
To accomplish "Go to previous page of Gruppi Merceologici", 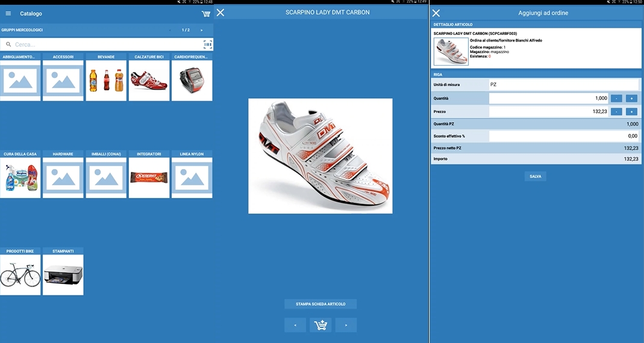I will [170, 30].
